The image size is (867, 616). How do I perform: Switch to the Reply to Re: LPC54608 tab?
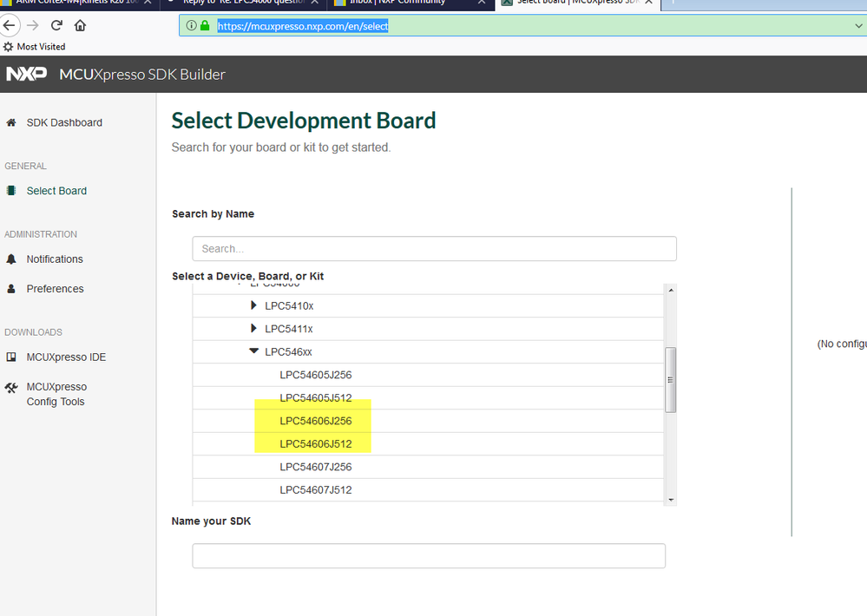click(x=243, y=3)
